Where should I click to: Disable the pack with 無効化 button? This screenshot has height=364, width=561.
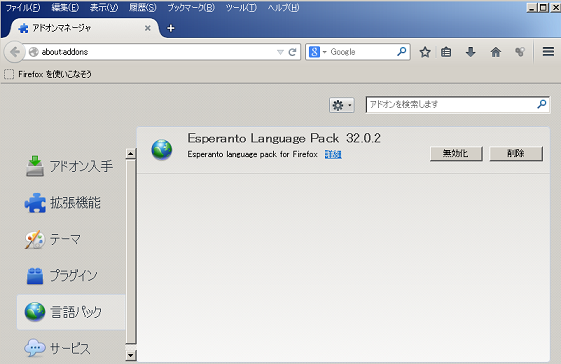pyautogui.click(x=456, y=154)
